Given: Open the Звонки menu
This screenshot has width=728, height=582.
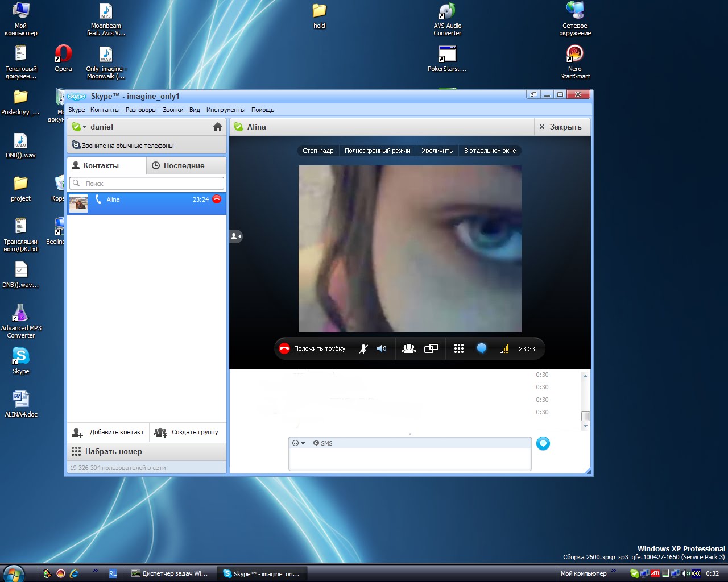Looking at the screenshot, I should tap(173, 110).
